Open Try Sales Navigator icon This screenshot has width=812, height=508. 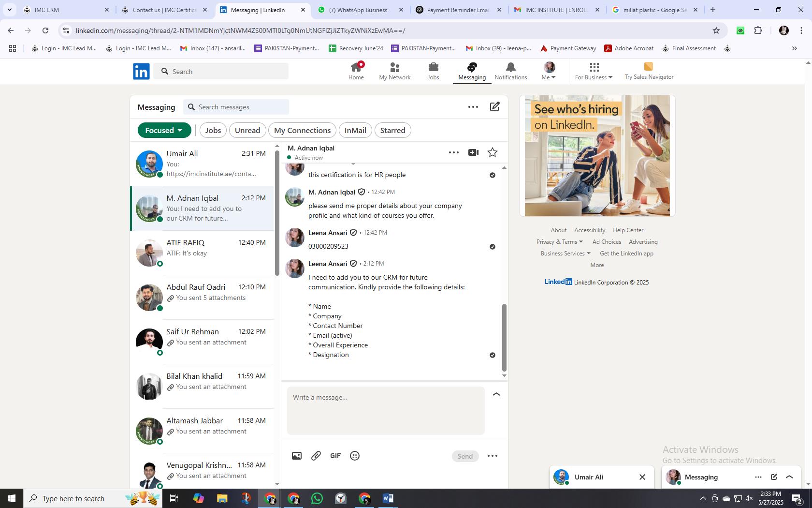point(649,71)
